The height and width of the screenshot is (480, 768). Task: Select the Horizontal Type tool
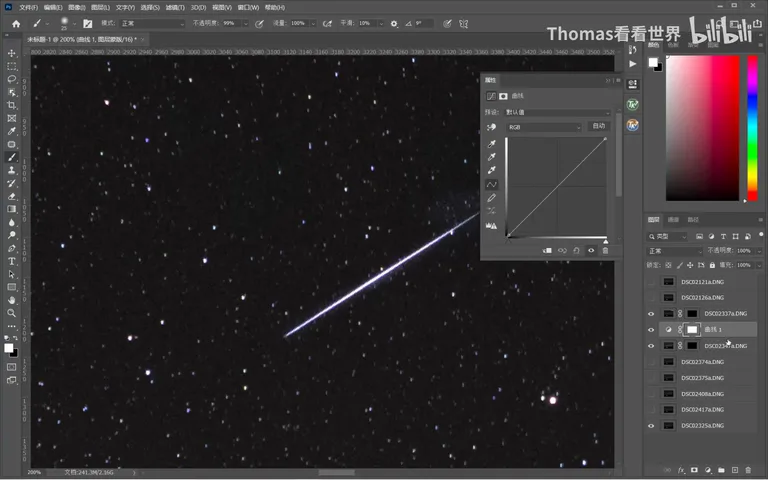click(x=12, y=261)
